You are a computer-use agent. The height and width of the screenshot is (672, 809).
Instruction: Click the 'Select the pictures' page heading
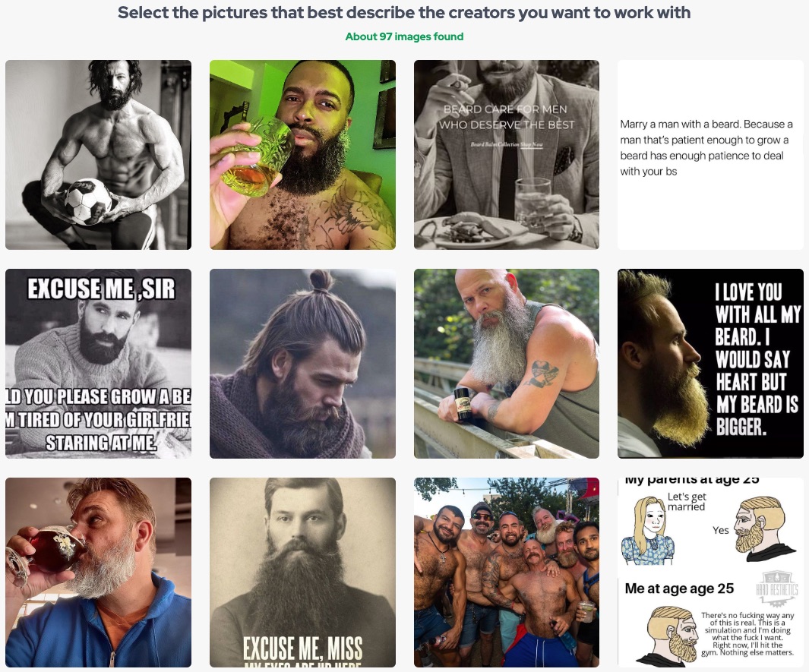coord(404,12)
